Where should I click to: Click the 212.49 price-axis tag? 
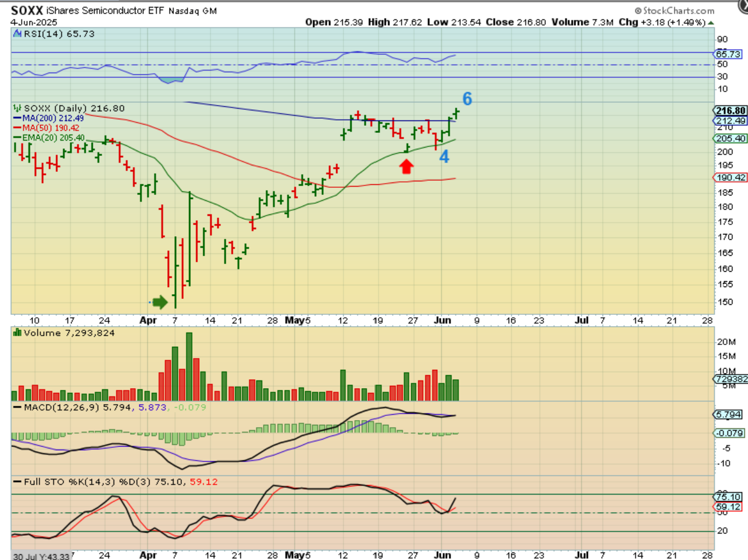click(x=729, y=121)
